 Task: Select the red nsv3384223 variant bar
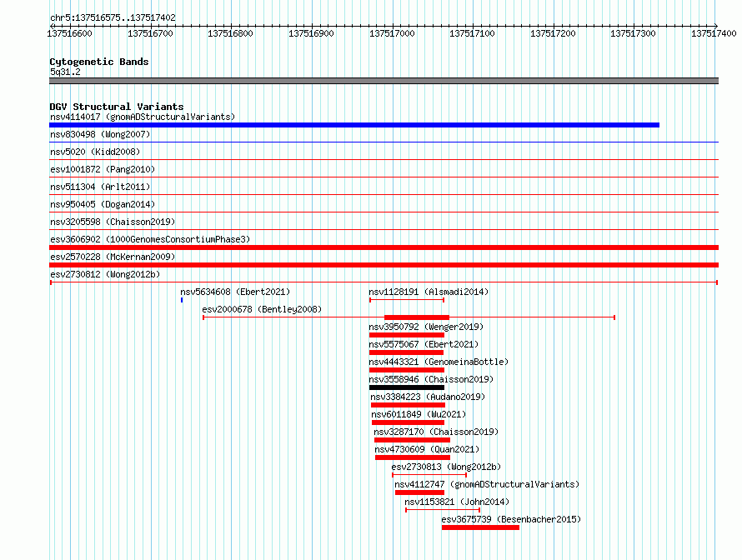tap(408, 405)
